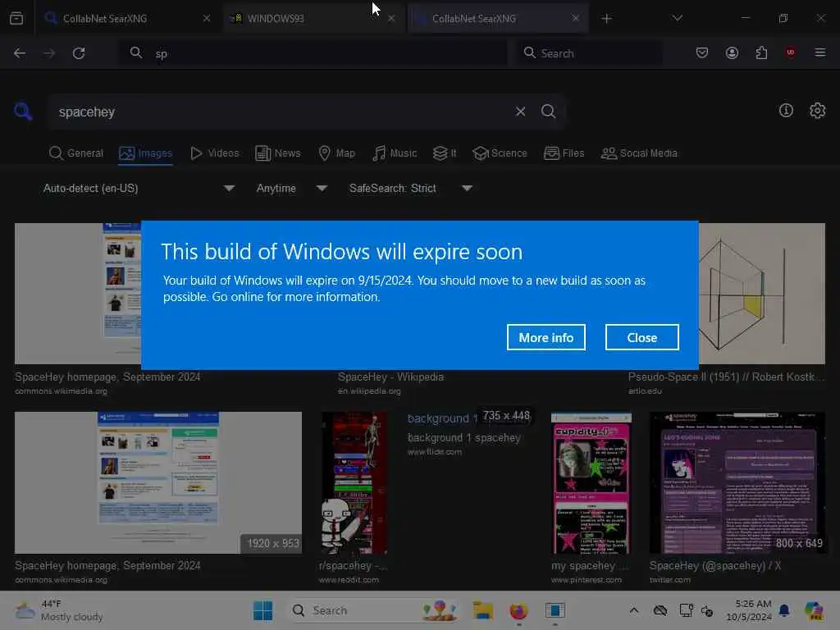Open the r/spacehey reddit image thumbnail
The width and height of the screenshot is (840, 630).
tap(354, 482)
